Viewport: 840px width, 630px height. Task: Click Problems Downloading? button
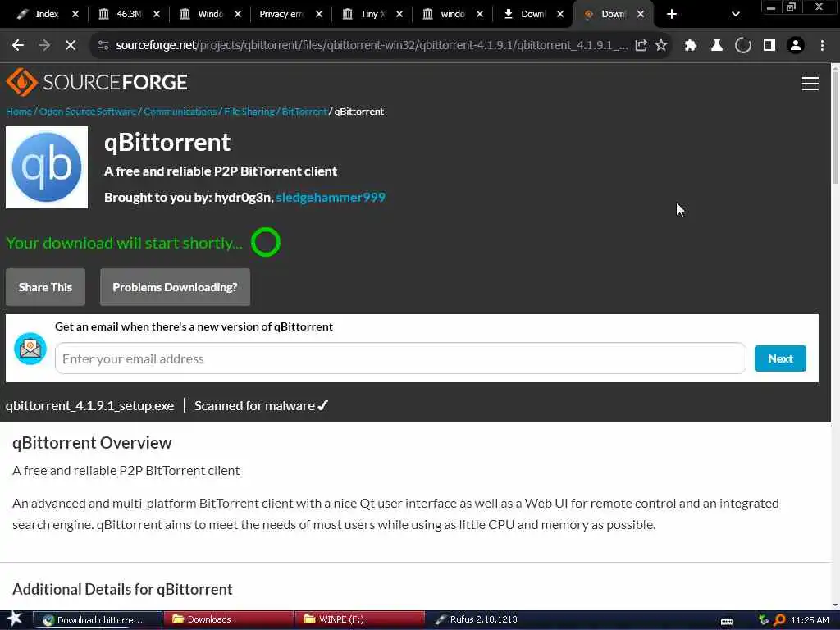click(176, 287)
